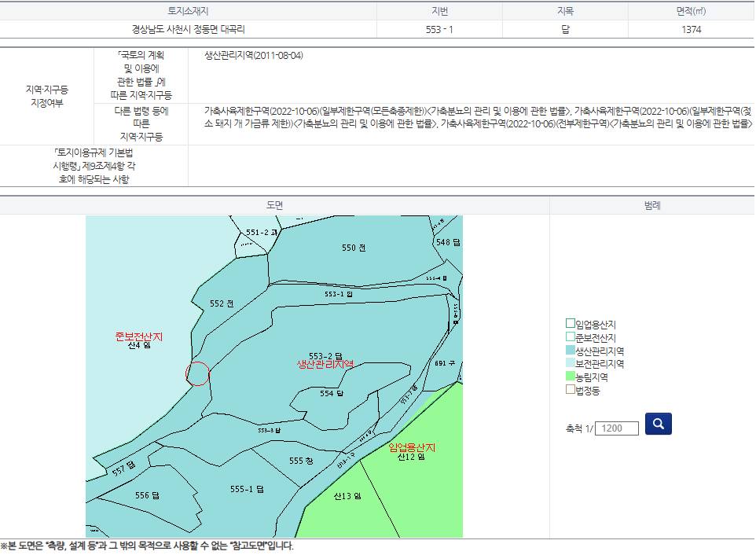Select the 551-2 parcel label on map
This screenshot has height=555, width=756.
click(x=262, y=233)
